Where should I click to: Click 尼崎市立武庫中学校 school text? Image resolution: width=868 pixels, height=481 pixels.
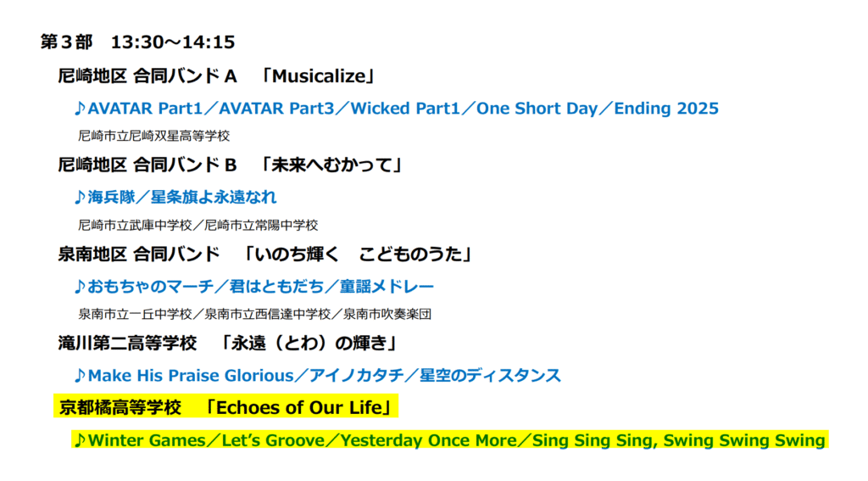click(135, 225)
